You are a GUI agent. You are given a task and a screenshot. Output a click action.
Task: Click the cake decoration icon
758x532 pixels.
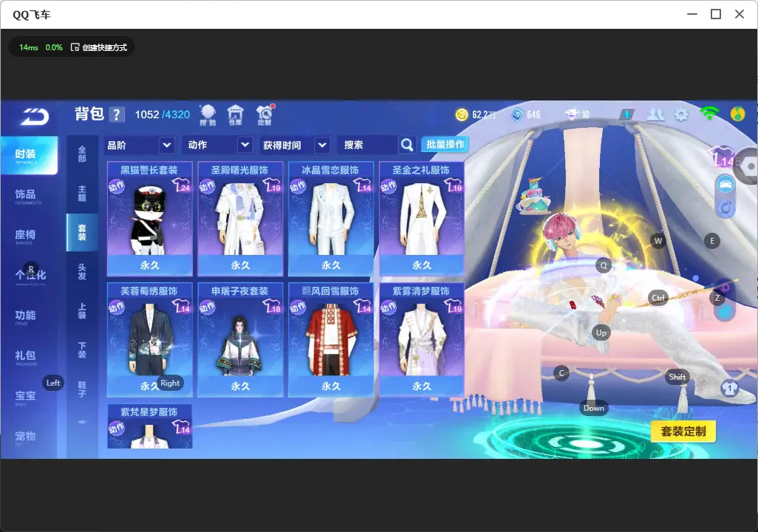pos(535,195)
